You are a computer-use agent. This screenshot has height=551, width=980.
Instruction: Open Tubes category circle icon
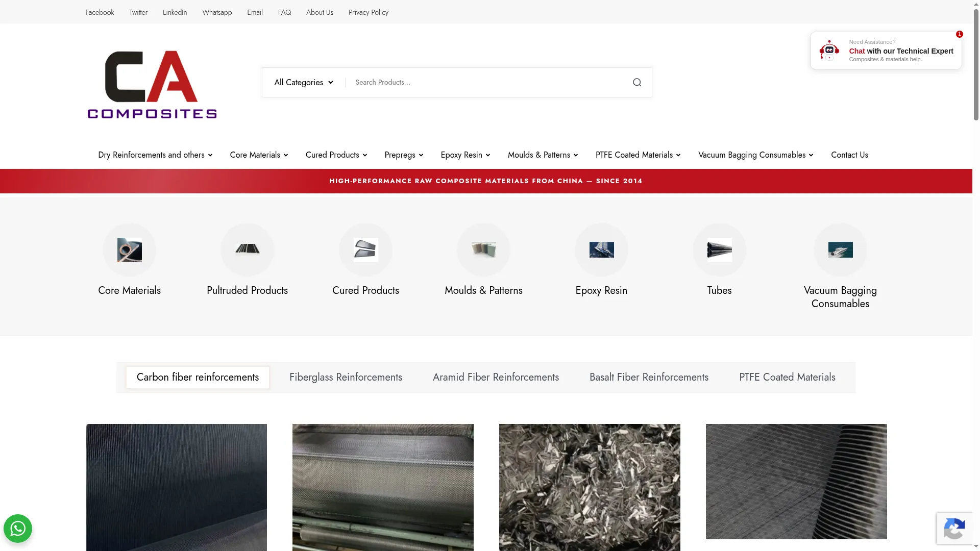pyautogui.click(x=719, y=250)
